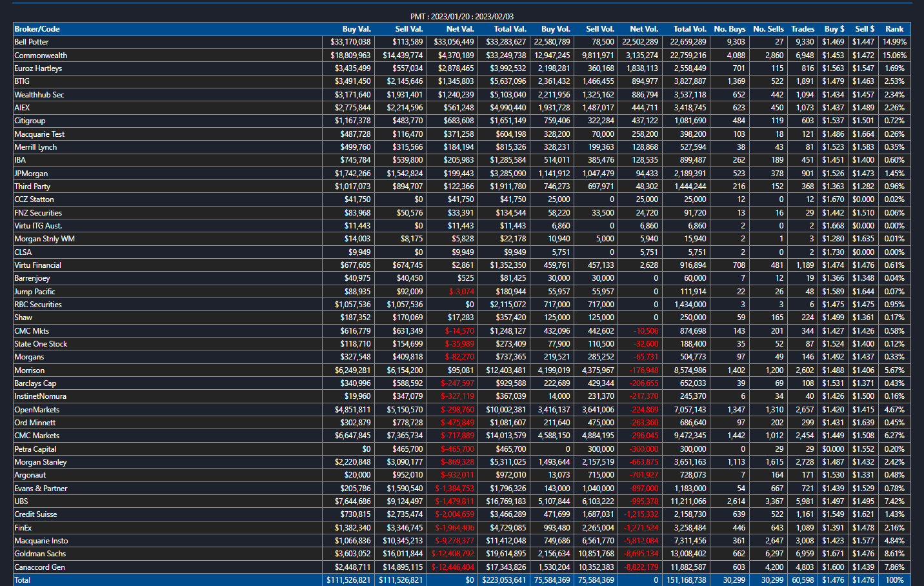Select the Shaw broker name
Viewport: 924px width, 586px height.
point(23,318)
